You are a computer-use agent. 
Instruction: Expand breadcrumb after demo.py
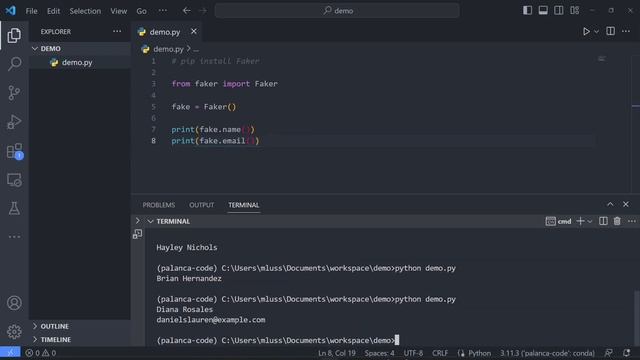[196, 49]
